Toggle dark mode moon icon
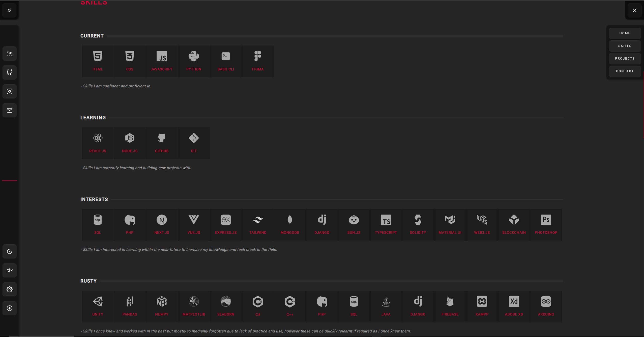 pyautogui.click(x=10, y=251)
